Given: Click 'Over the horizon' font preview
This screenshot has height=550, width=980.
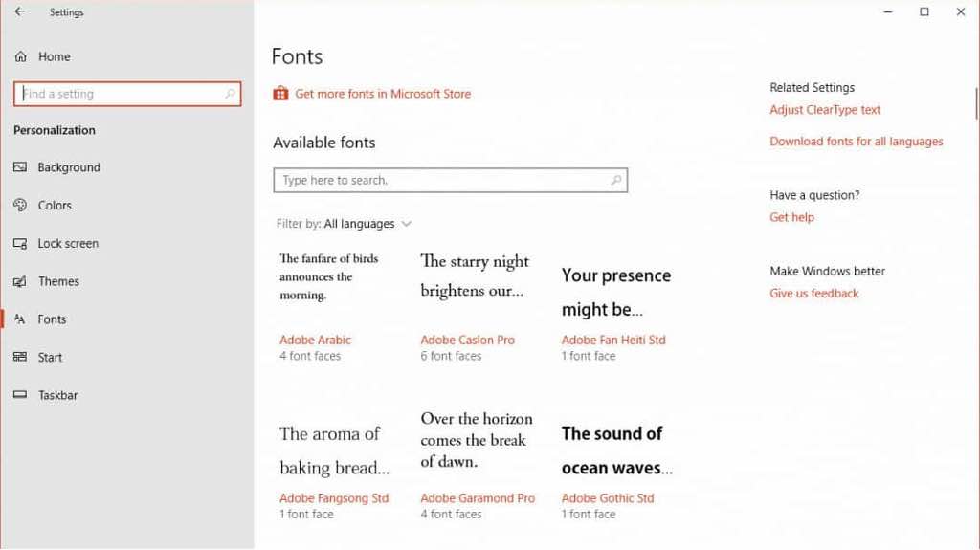Looking at the screenshot, I should 477,440.
